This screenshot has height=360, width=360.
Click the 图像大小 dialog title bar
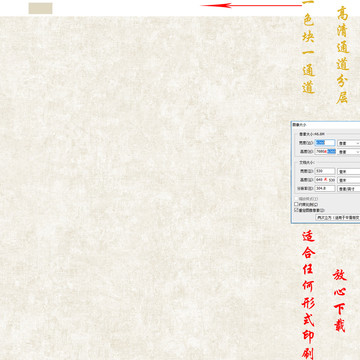point(325,124)
